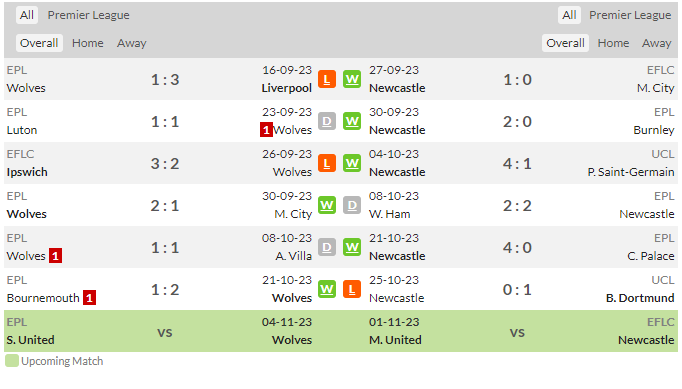Click the orange L badge for Ipswich vs Wolves
The height and width of the screenshot is (389, 682).
[327, 164]
